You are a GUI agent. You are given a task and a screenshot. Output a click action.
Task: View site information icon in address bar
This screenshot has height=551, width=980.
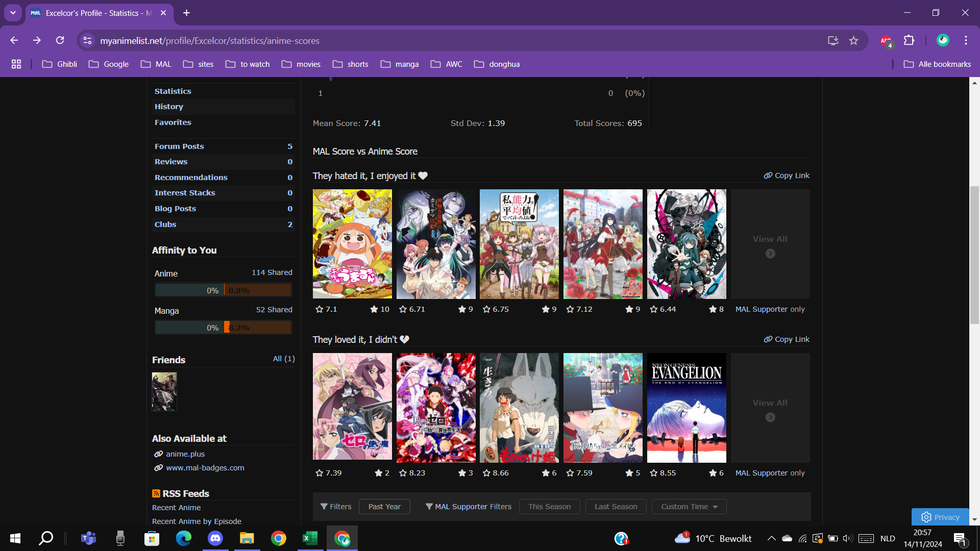click(87, 40)
